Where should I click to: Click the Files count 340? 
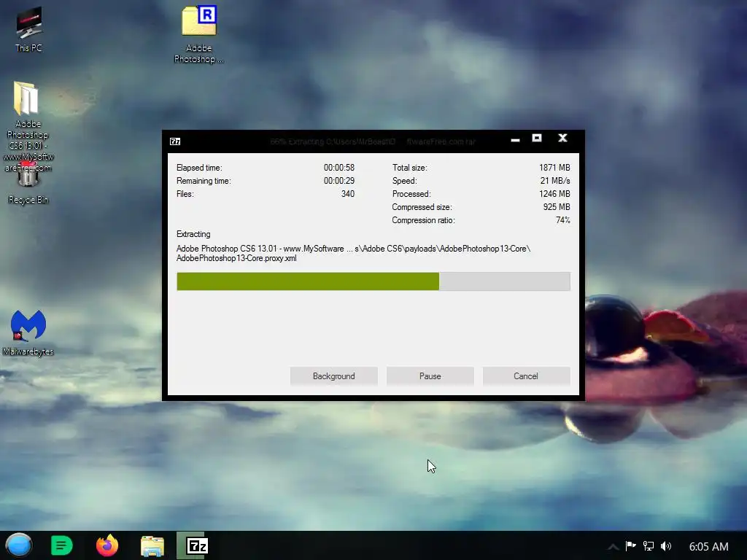(348, 194)
